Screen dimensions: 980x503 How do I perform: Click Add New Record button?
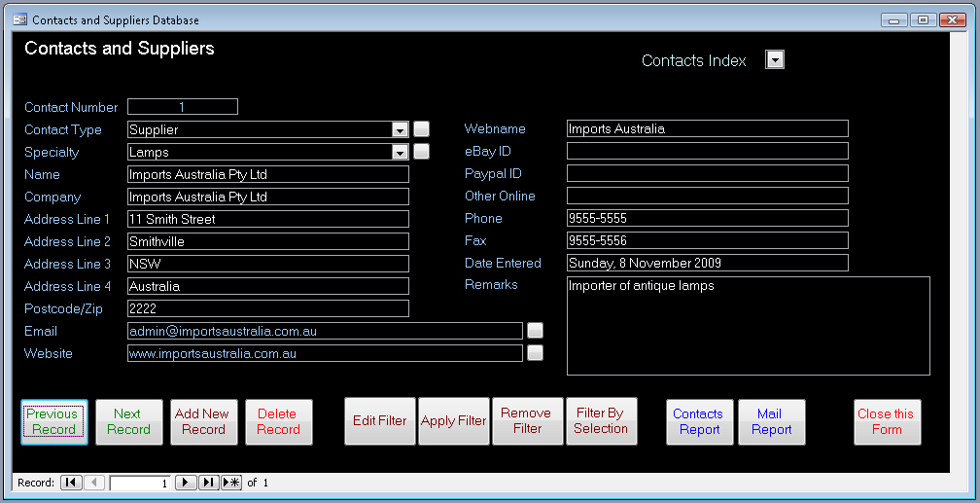pyautogui.click(x=204, y=422)
